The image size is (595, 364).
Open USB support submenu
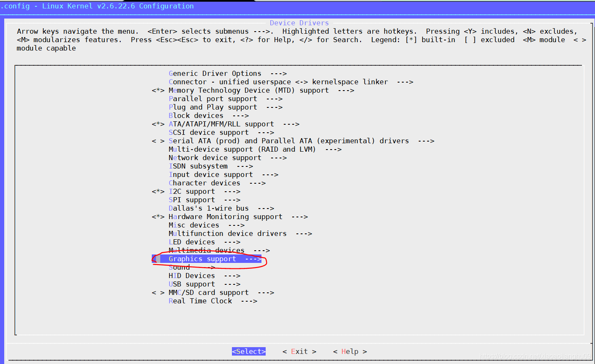tap(205, 284)
